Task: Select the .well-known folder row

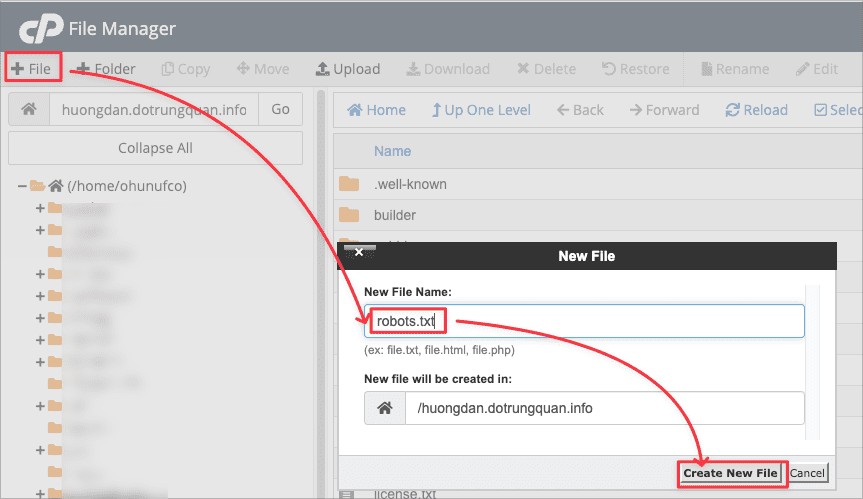Action: (598, 184)
